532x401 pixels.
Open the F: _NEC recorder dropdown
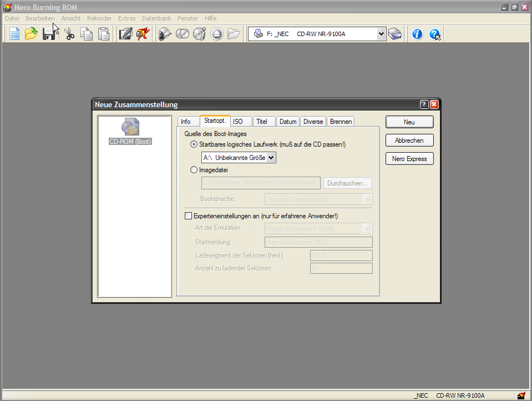(x=381, y=34)
